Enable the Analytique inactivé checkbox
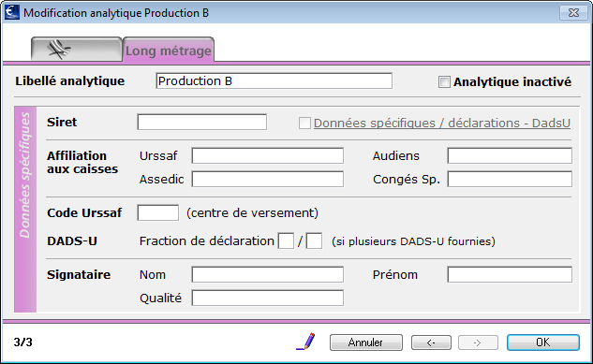 coord(444,81)
